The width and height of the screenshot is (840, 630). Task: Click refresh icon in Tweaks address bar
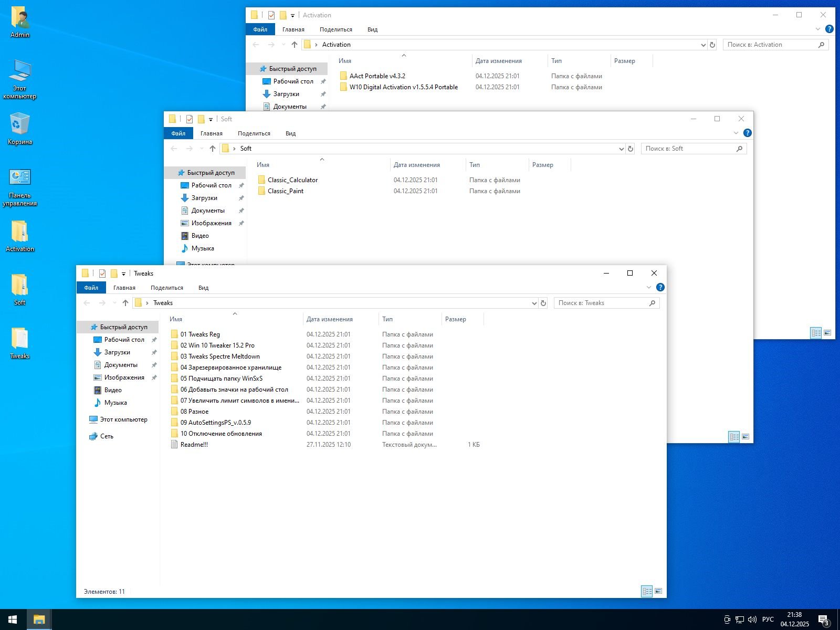[543, 303]
